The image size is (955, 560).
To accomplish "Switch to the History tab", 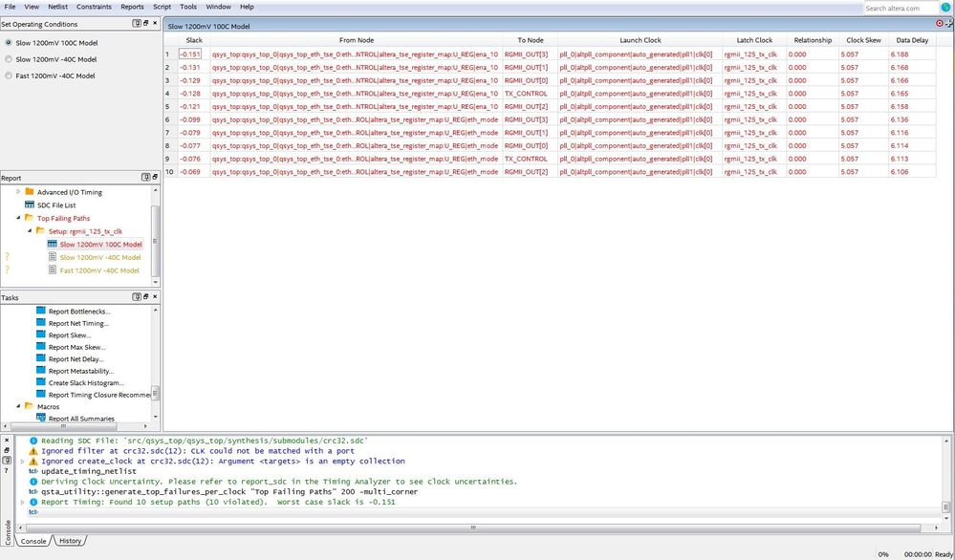I will click(x=70, y=541).
